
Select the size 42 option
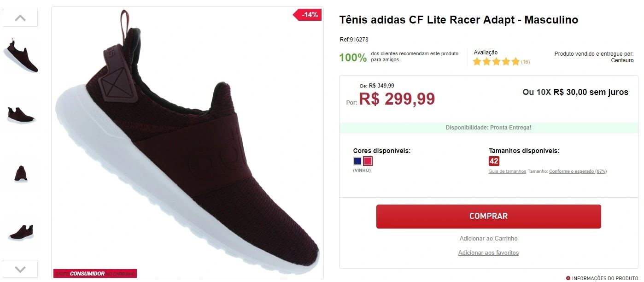click(494, 161)
